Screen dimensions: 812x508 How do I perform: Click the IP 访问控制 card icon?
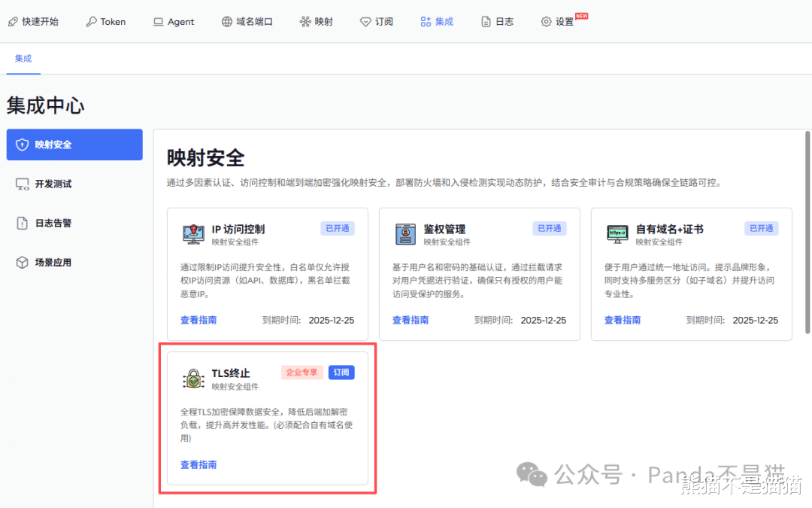[x=193, y=234]
